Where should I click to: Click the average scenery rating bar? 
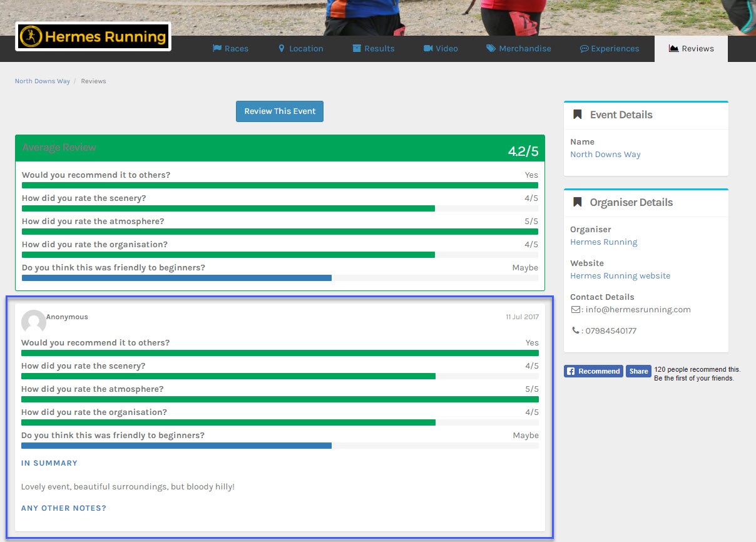click(280, 208)
